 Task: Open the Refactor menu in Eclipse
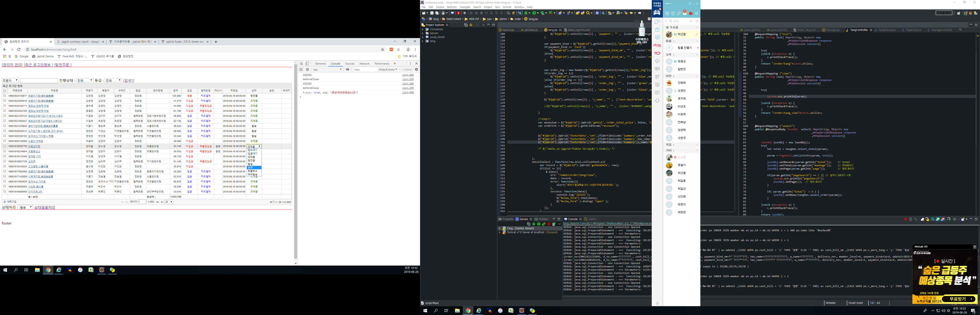(451, 7)
